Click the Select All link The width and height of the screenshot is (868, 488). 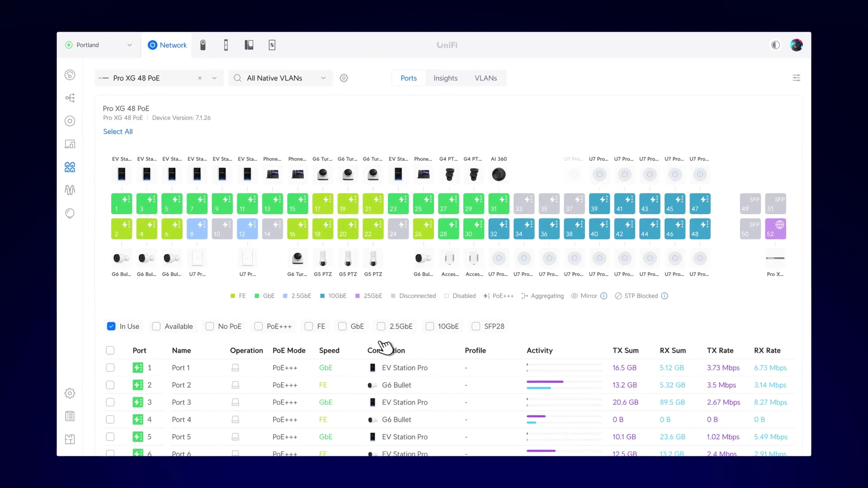[118, 131]
